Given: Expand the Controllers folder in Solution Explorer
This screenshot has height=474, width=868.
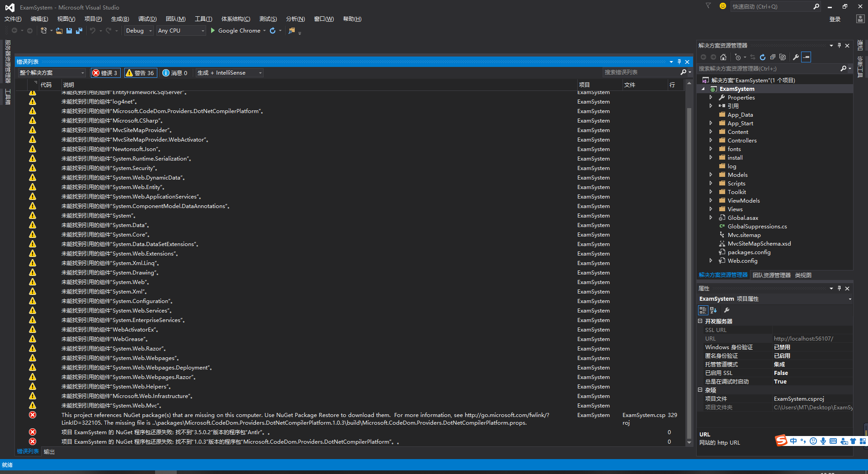Looking at the screenshot, I should pos(711,140).
